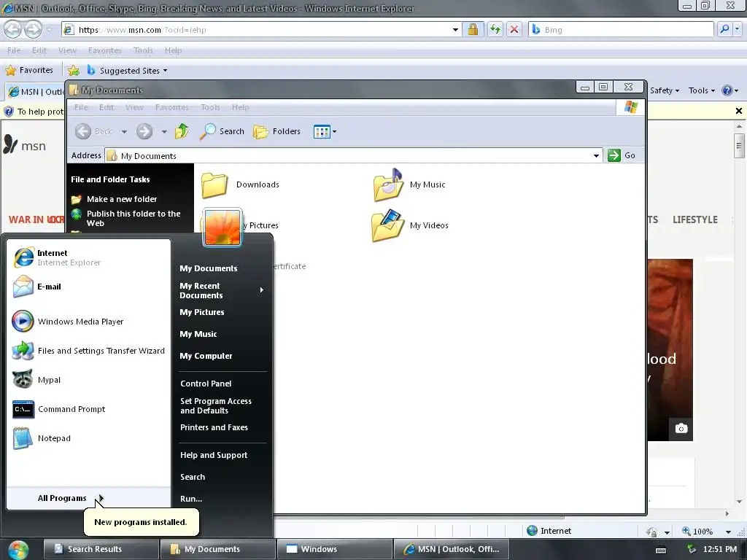Open the My Music folder icon
Image resolution: width=747 pixels, height=560 pixels.
pyautogui.click(x=388, y=184)
